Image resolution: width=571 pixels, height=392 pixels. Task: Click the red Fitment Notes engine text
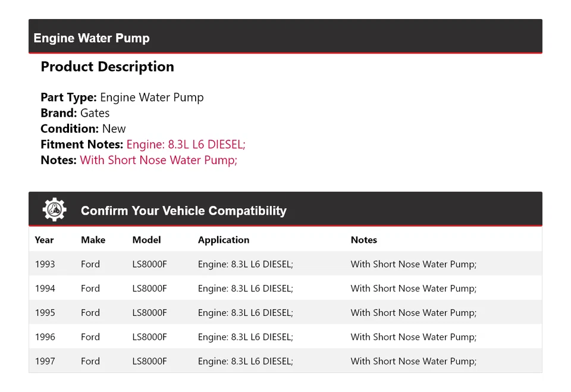pos(186,145)
